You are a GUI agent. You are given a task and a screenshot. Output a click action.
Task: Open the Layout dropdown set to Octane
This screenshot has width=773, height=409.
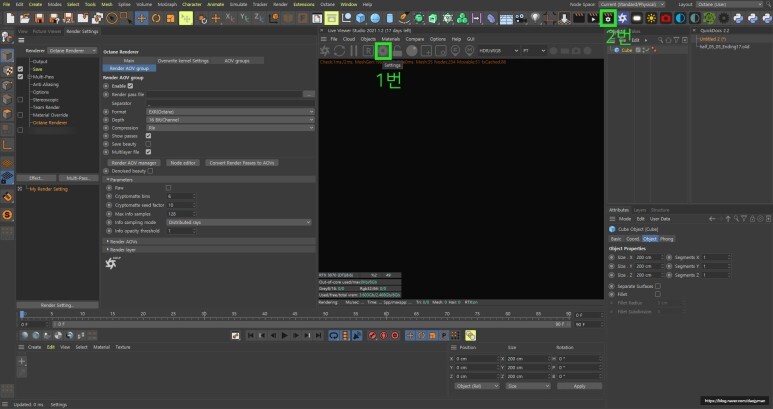[730, 4]
